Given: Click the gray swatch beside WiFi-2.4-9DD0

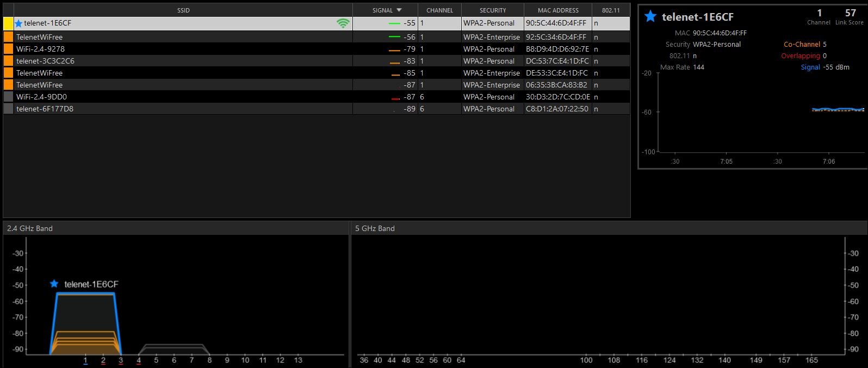Looking at the screenshot, I should [8, 97].
